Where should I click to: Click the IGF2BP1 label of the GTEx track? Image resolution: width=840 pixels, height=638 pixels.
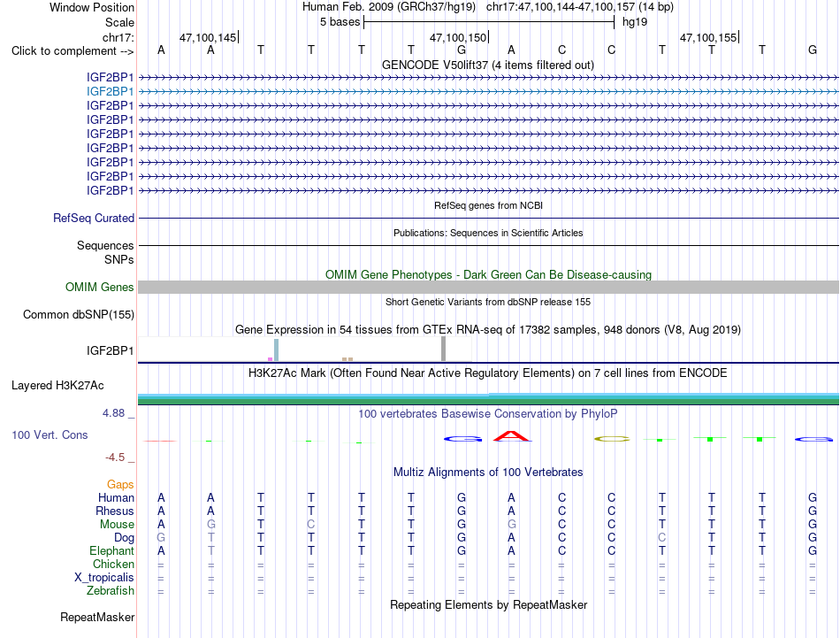tap(110, 350)
